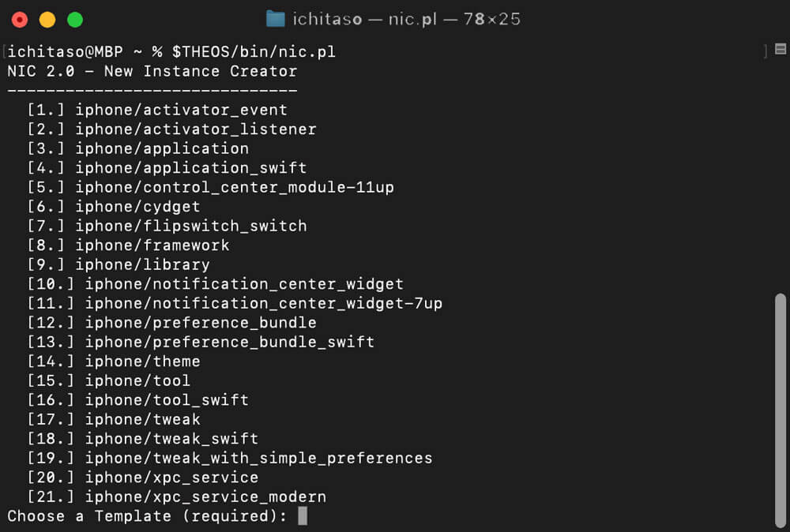
Task: Click the folder proxy icon in title bar
Action: point(275,19)
